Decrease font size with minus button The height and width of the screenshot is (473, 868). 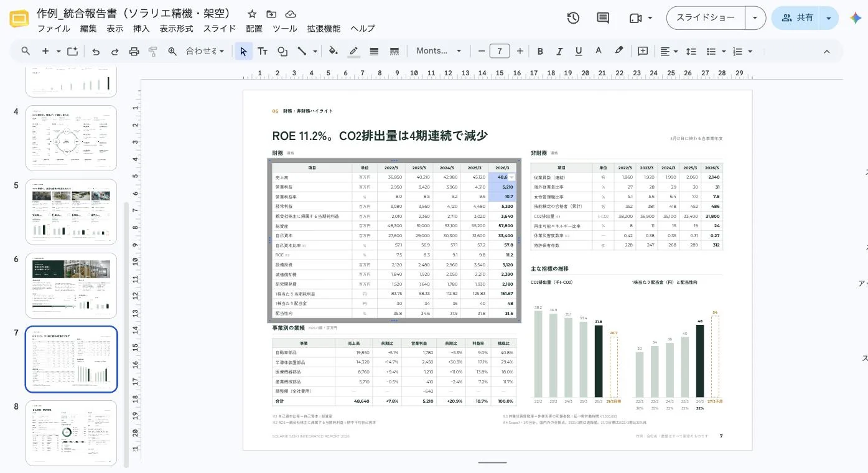(x=480, y=51)
